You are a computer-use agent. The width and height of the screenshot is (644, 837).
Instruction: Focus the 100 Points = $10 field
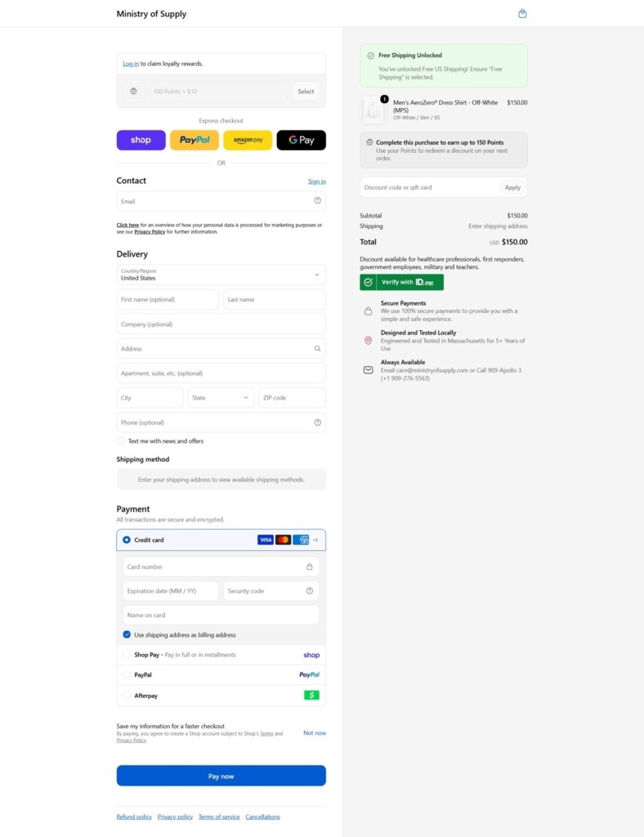coord(218,92)
